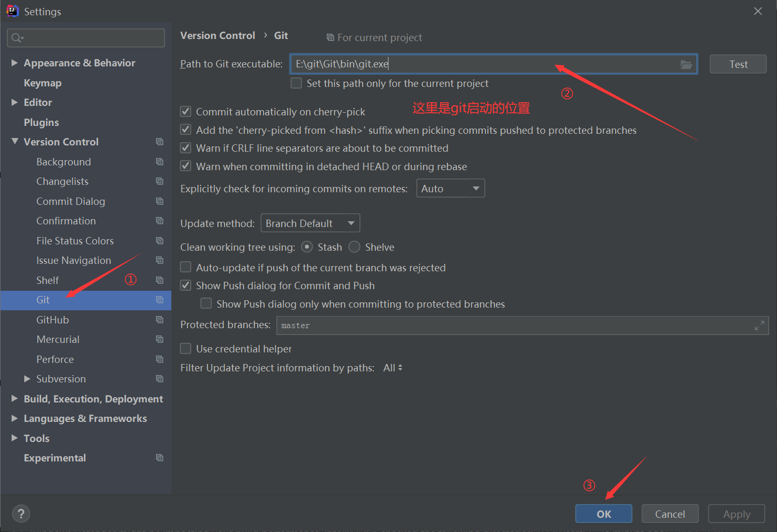
Task: Click the search magnifier icon in settings search
Action: [17, 38]
